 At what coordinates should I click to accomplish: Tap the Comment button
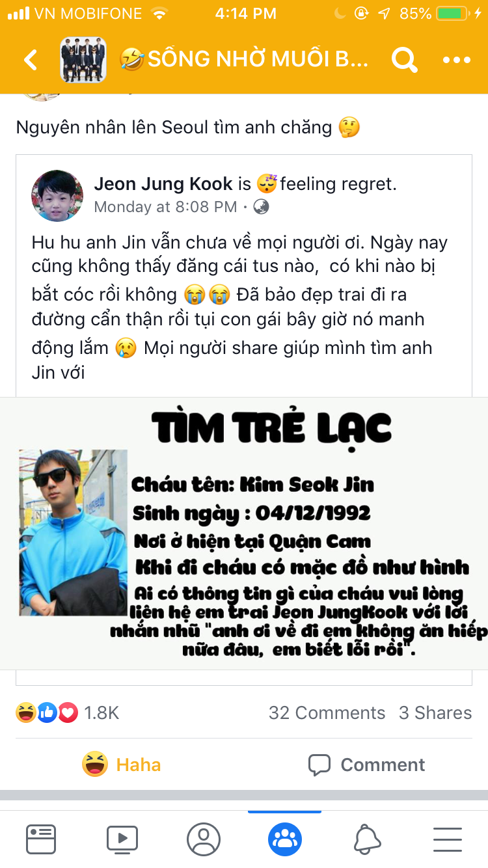pyautogui.click(x=366, y=765)
